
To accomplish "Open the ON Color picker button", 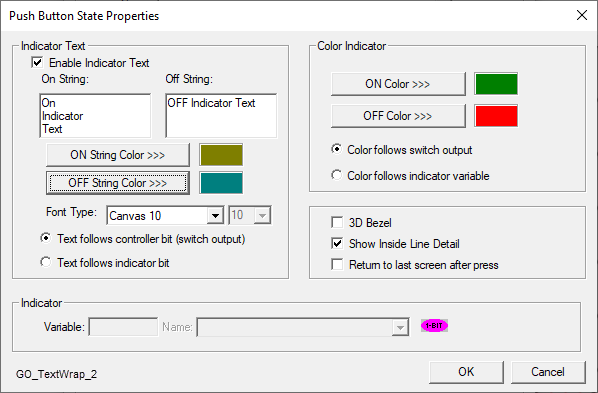I will click(x=398, y=84).
